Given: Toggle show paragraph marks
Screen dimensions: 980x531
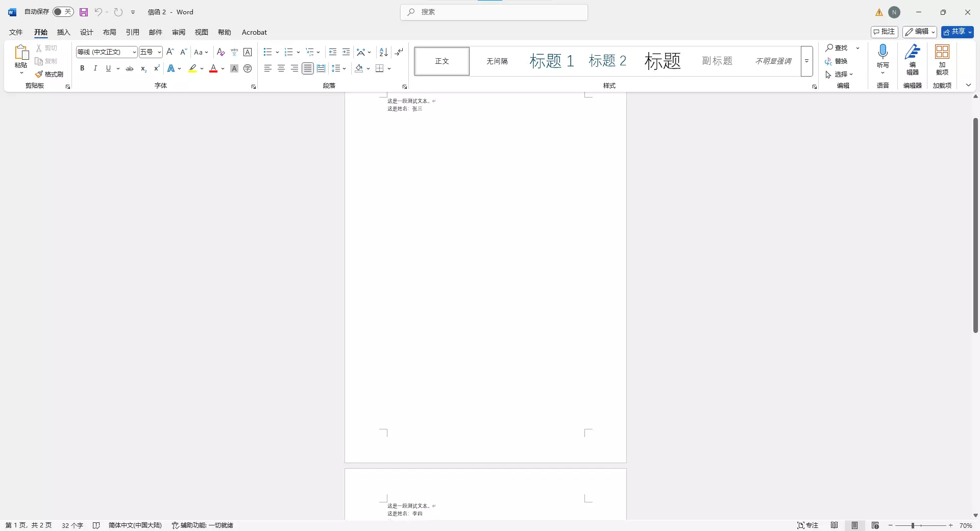Looking at the screenshot, I should (399, 52).
